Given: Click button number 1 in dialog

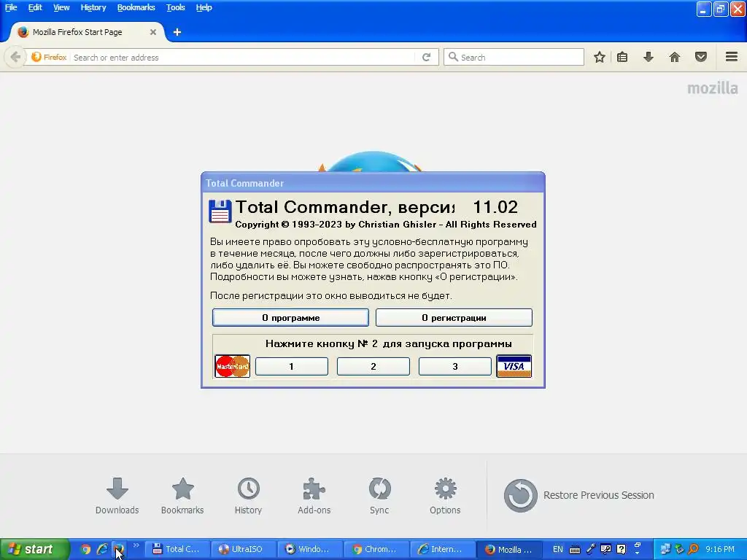Looking at the screenshot, I should point(292,366).
